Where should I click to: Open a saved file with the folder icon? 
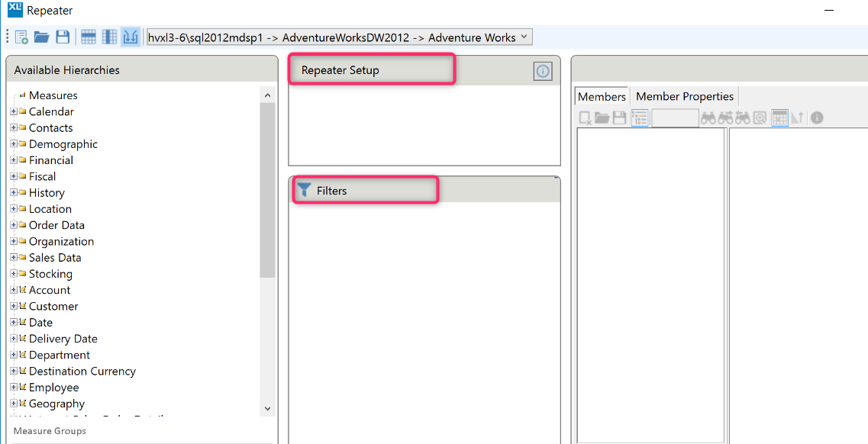click(x=41, y=37)
